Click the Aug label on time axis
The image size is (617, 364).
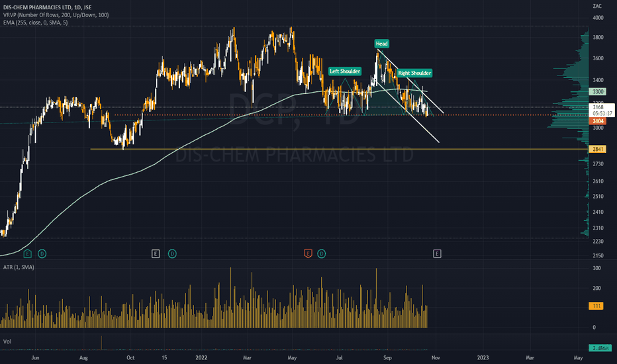tap(83, 357)
